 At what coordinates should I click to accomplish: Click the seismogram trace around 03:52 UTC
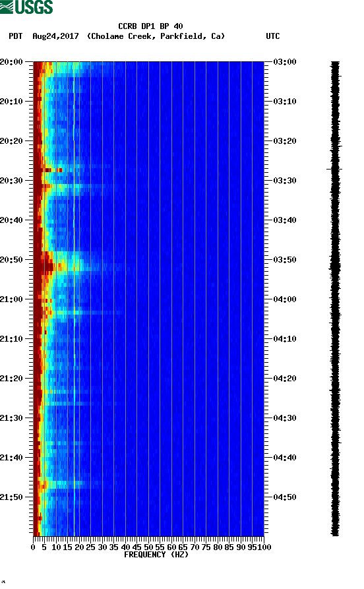pos(335,267)
